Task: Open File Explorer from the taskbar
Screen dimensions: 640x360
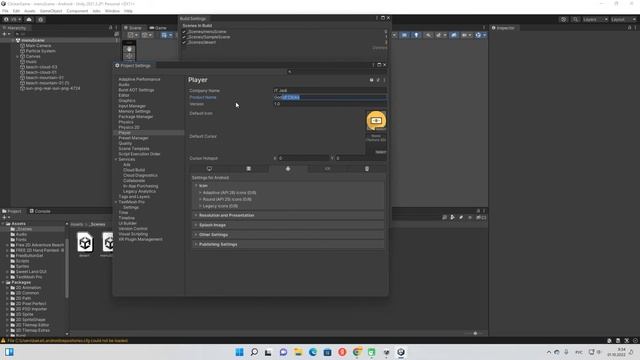Action: (298, 352)
